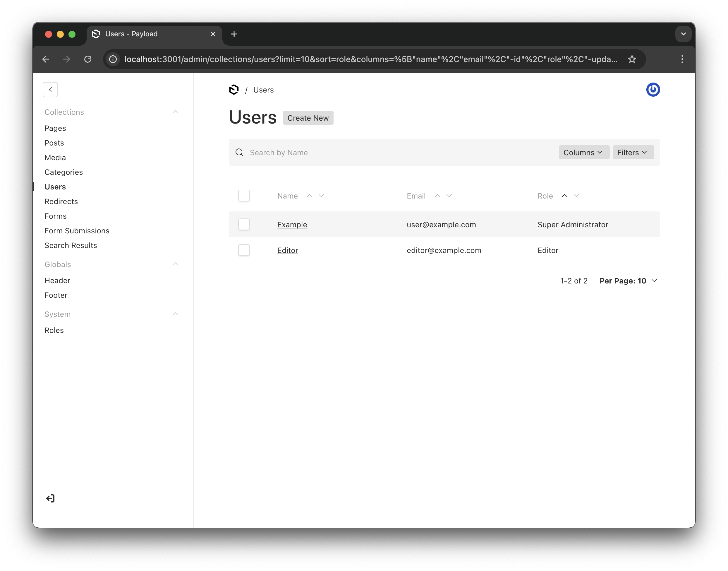The image size is (728, 571).
Task: Click in the Search by Name field
Action: pos(398,153)
